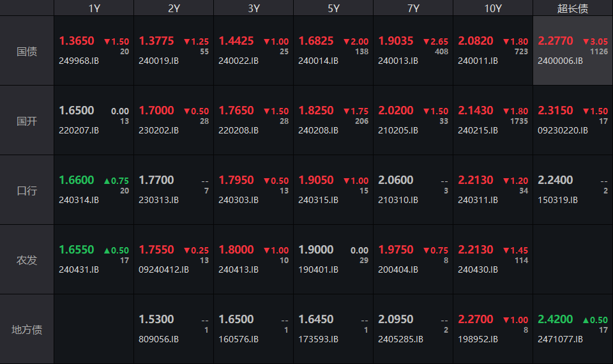Choose the 农发 row label
Screen dimensions: 613x364
(27, 260)
